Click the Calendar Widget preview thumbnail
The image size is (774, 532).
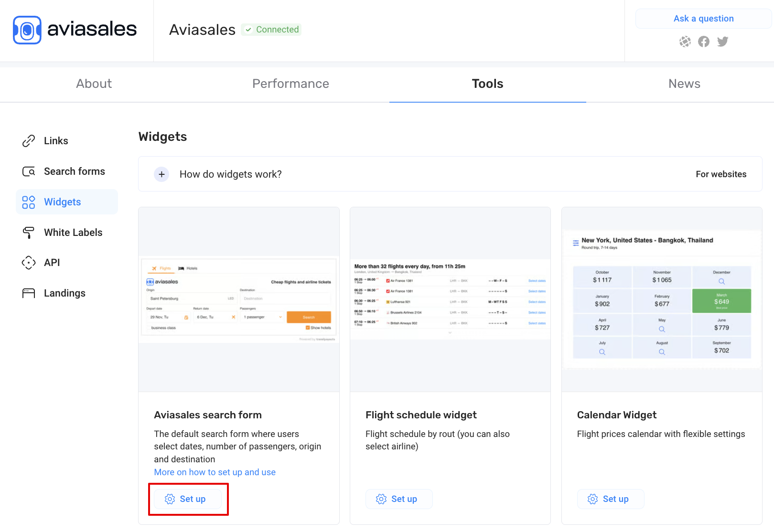[662, 299]
